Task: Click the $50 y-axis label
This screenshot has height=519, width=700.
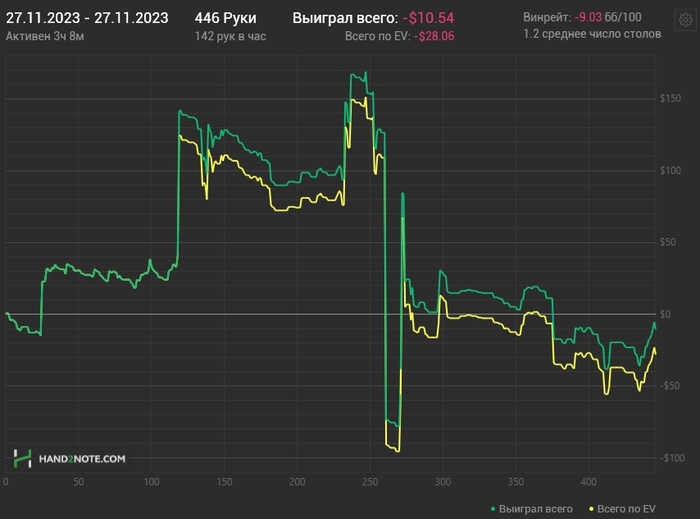Action: [668, 242]
